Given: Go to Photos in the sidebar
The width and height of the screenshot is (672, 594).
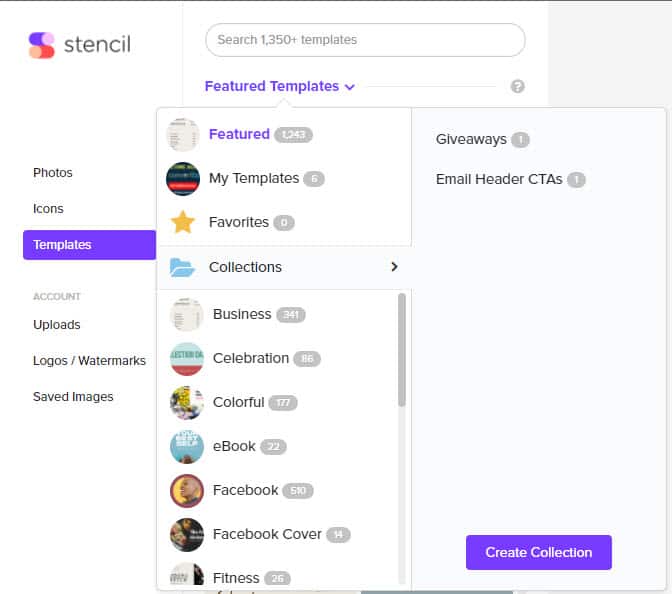Looking at the screenshot, I should point(53,173).
